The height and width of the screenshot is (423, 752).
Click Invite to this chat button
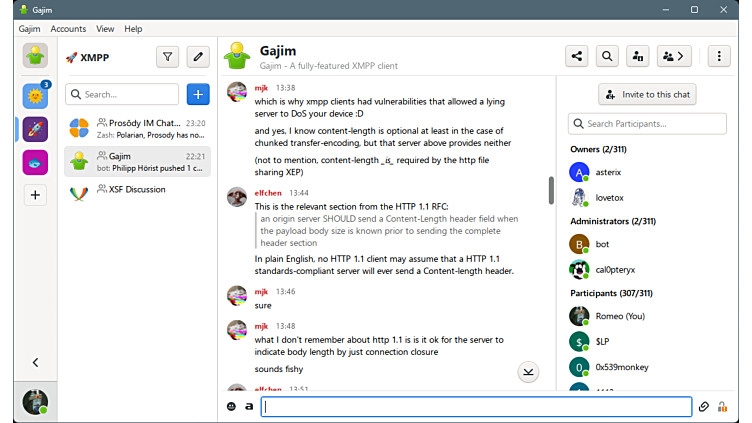point(647,94)
